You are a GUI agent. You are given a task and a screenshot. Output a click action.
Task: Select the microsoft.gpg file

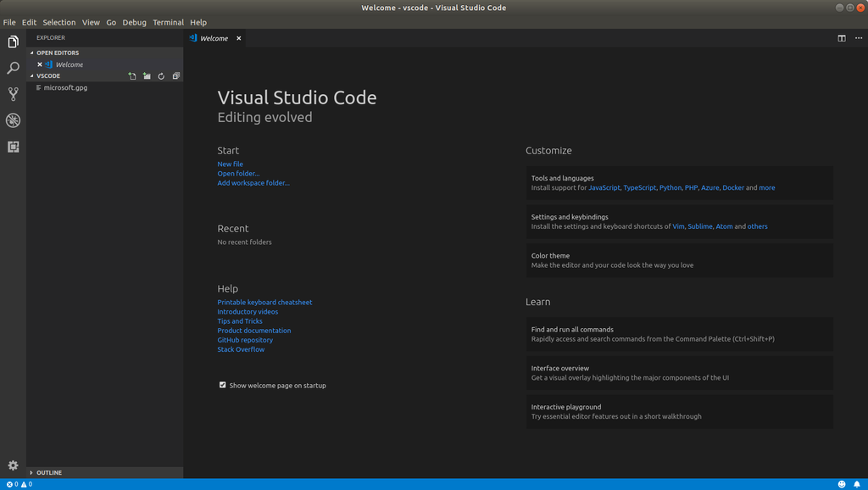[64, 86]
